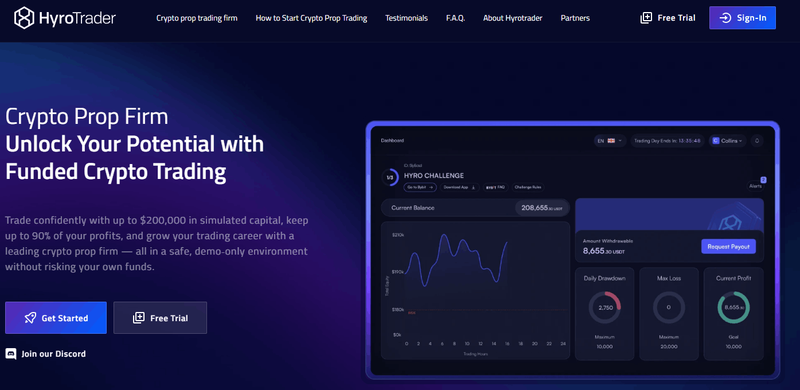Click the 1/3 progress circle in dashboard

pos(390,178)
